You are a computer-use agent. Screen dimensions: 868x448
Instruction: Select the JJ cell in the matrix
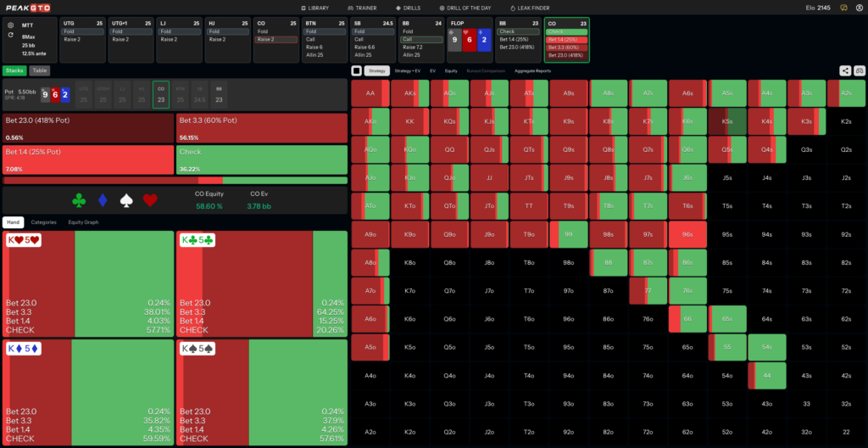(489, 178)
